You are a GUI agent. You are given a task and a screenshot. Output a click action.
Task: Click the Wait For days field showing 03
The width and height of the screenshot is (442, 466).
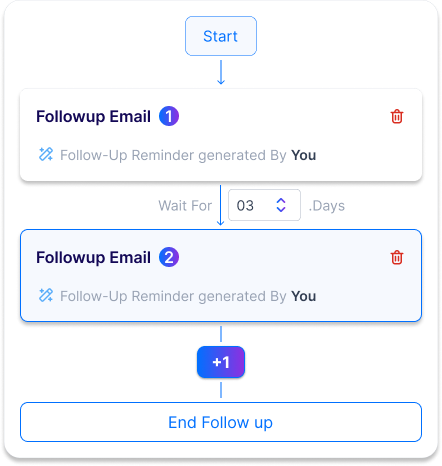(x=264, y=205)
